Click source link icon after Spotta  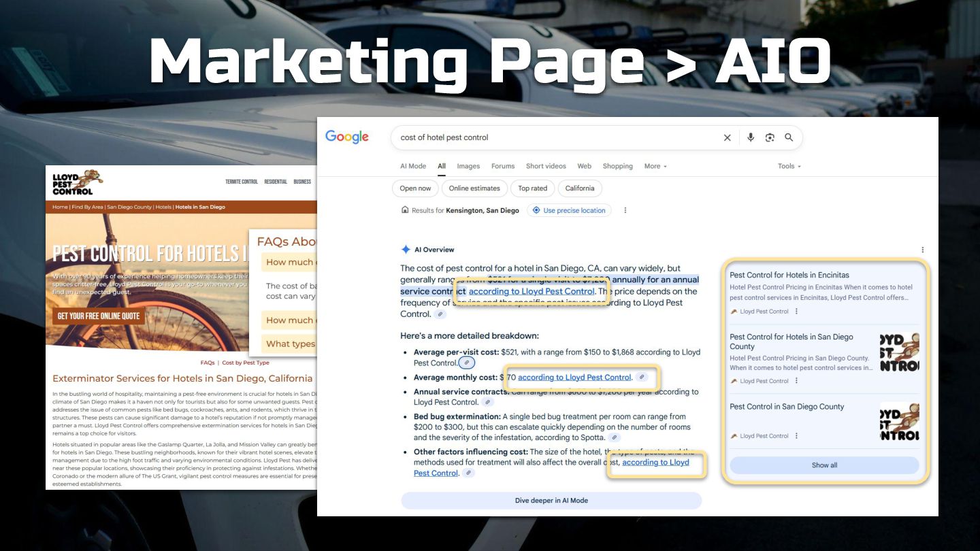[x=615, y=437]
